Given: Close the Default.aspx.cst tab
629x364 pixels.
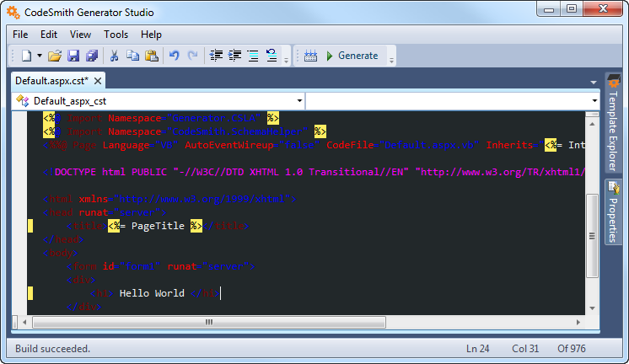Looking at the screenshot, I should point(98,81).
